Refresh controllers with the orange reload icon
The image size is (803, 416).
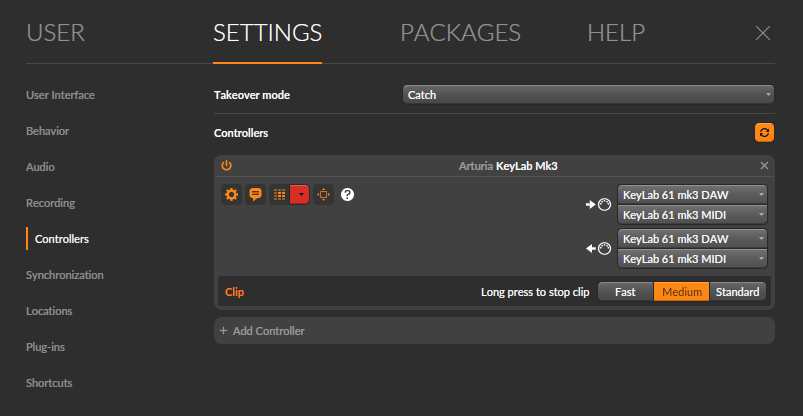pos(764,133)
